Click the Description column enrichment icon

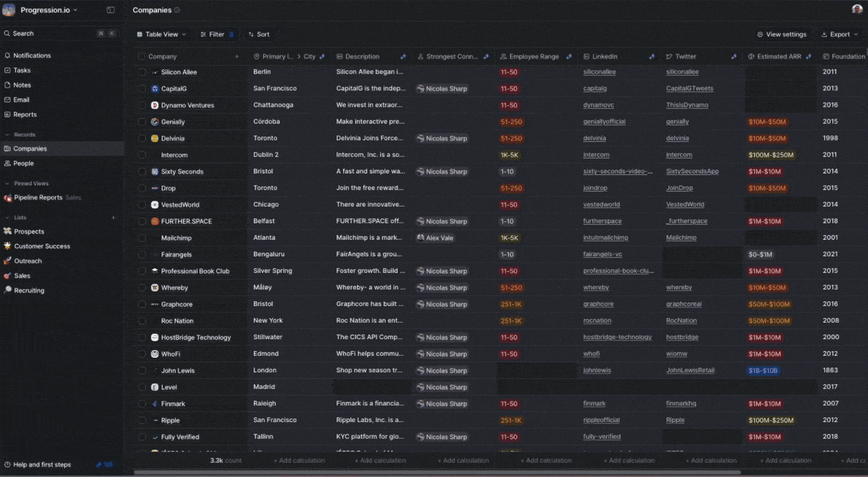click(403, 57)
